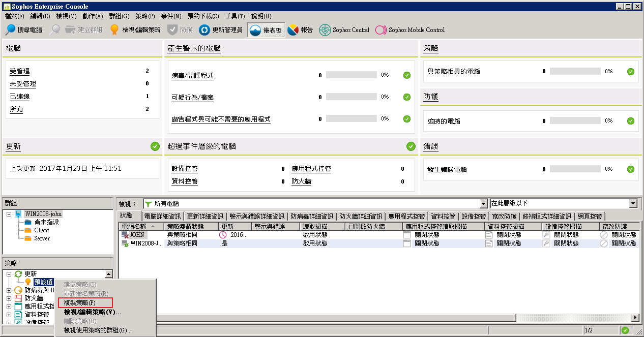Switch to the 儀表板 dashboard view
Screen dimensions: 644x337
[266, 30]
